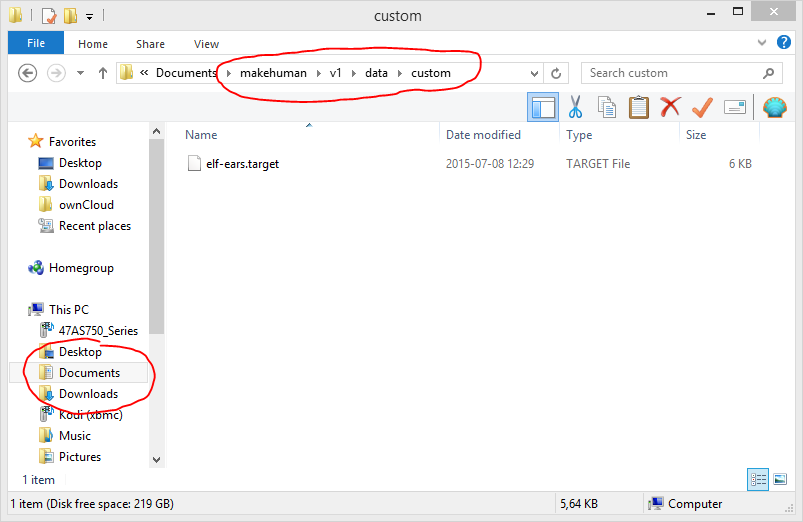Image resolution: width=803 pixels, height=522 pixels.
Task: Click the orange checkmark Rename icon
Action: (702, 107)
